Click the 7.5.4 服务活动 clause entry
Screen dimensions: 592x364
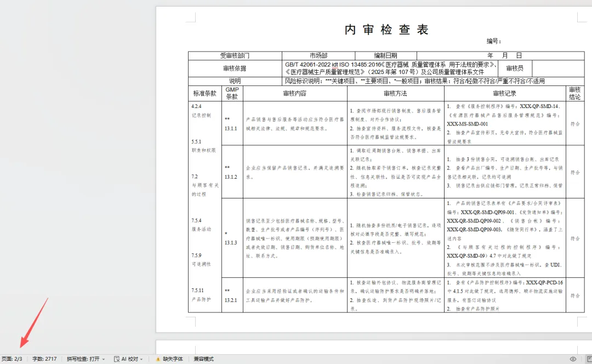[x=201, y=225]
